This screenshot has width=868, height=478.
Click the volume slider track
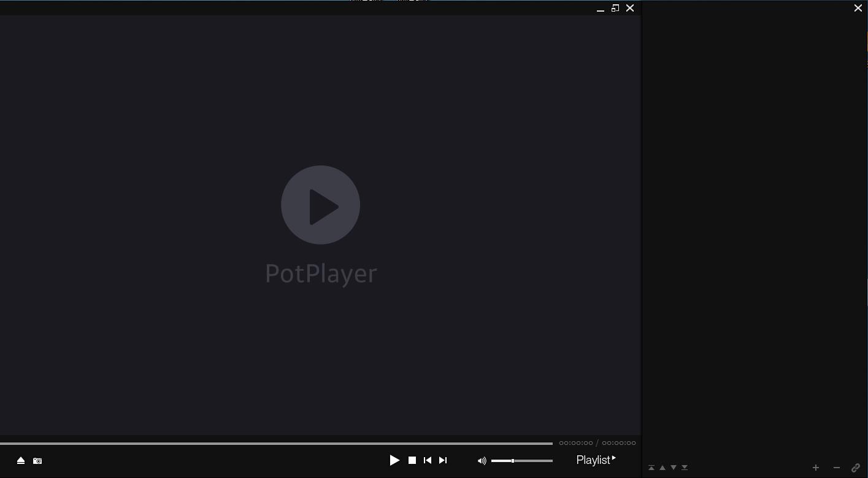(522, 461)
